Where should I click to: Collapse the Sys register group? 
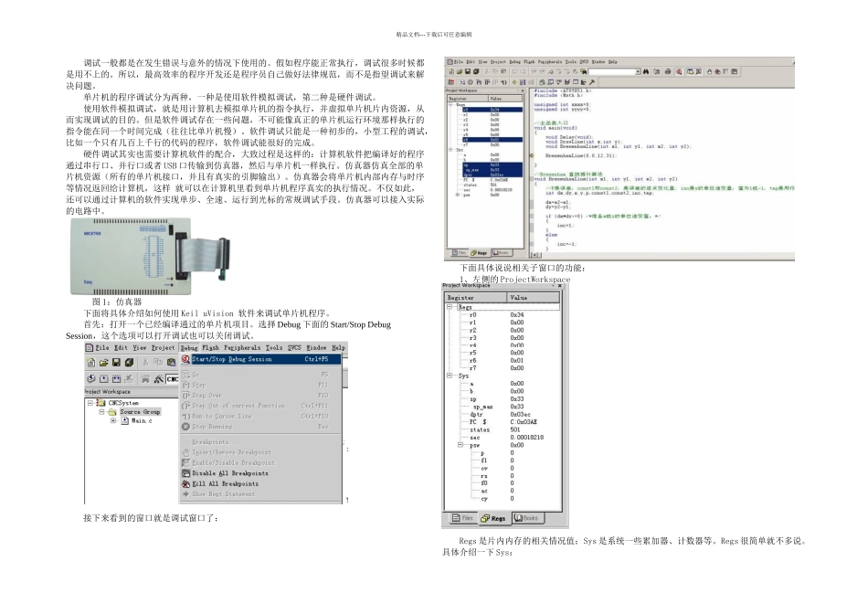point(450,376)
